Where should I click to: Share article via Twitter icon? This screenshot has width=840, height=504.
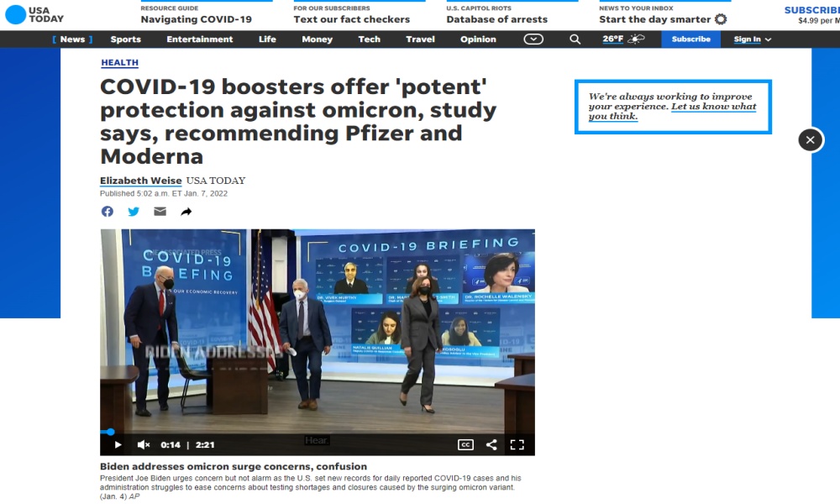(x=134, y=212)
